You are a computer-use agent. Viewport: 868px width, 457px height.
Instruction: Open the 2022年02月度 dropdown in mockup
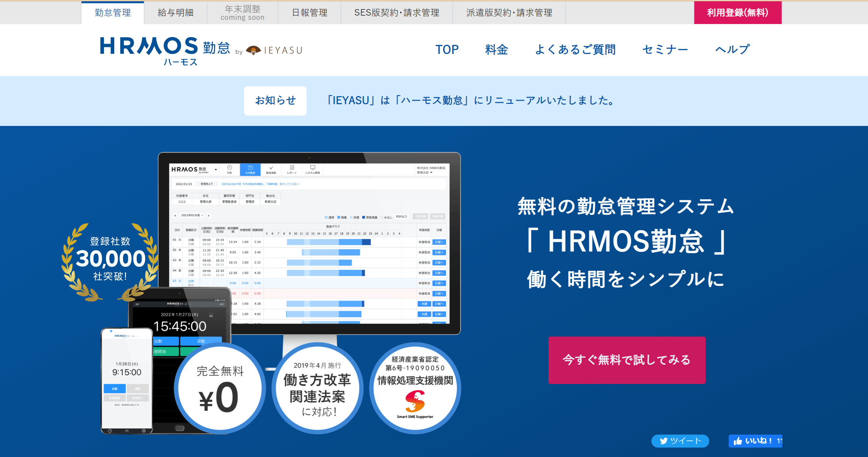point(192,215)
